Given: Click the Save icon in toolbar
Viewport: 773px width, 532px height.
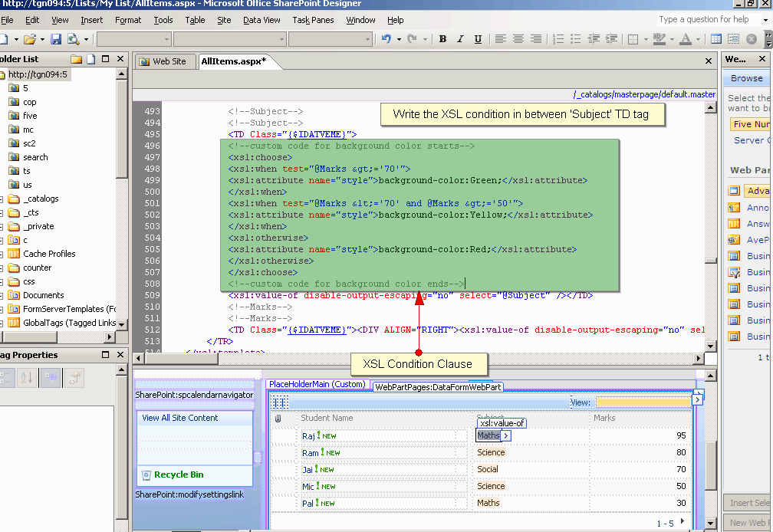Looking at the screenshot, I should pos(56,39).
